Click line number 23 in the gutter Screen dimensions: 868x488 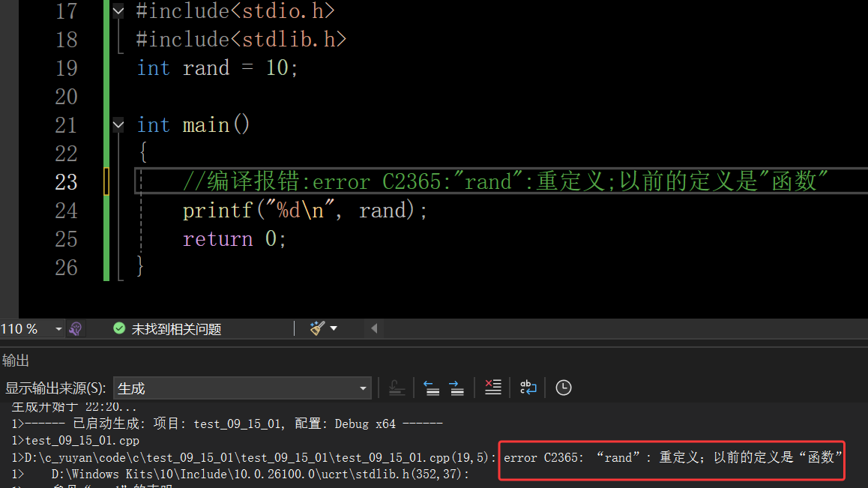click(67, 182)
